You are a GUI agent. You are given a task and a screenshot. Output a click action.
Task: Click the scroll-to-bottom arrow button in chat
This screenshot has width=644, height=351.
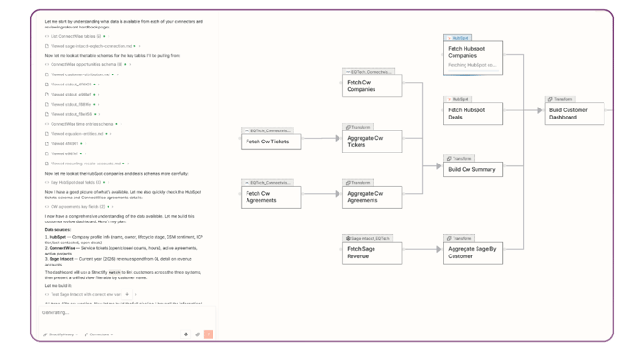click(127, 294)
